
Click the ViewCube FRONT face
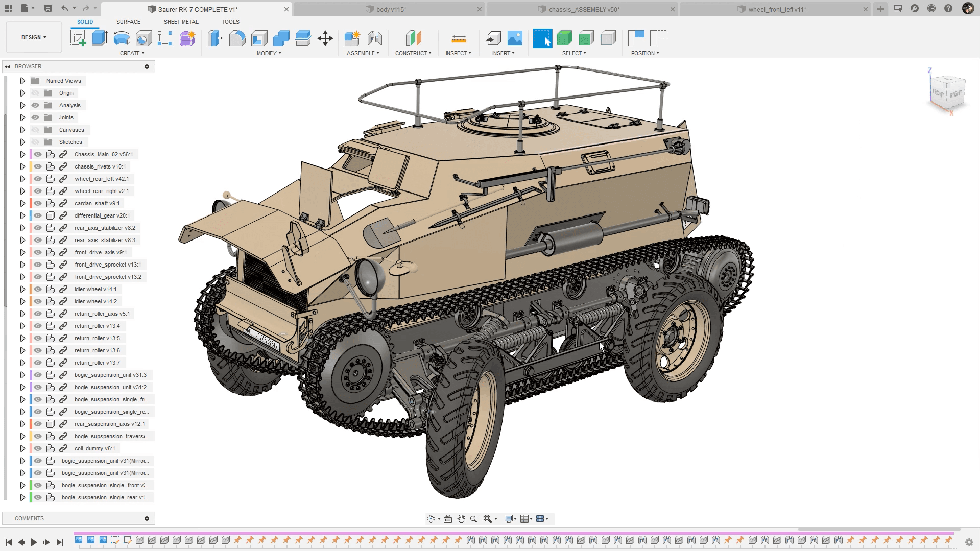(x=938, y=93)
